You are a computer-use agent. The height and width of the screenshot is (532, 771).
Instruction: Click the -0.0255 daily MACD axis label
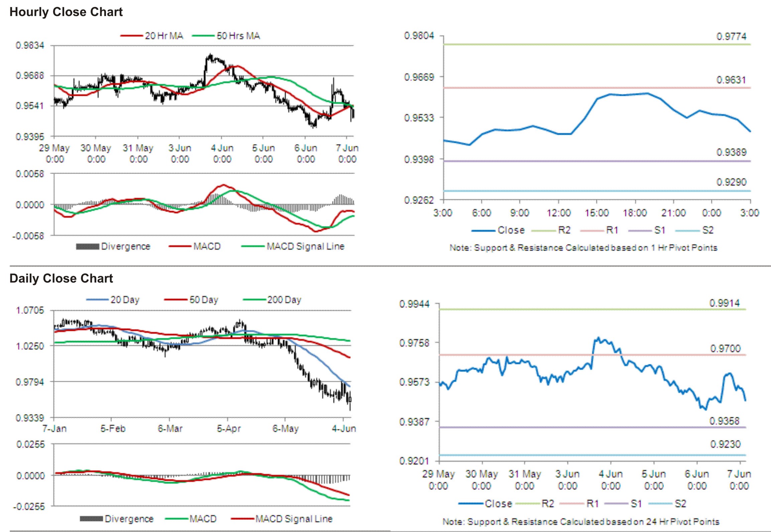(29, 507)
